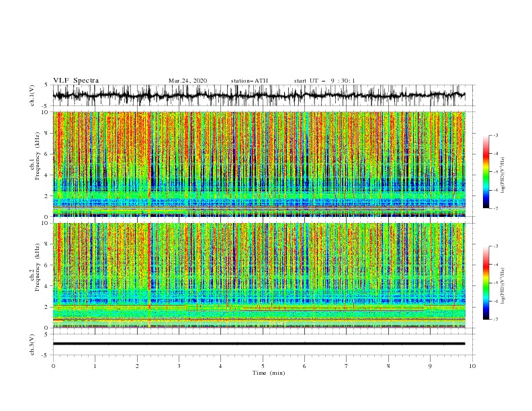Click time axis tick label '8'
Viewport: 532px width, 411px height.
(x=388, y=366)
